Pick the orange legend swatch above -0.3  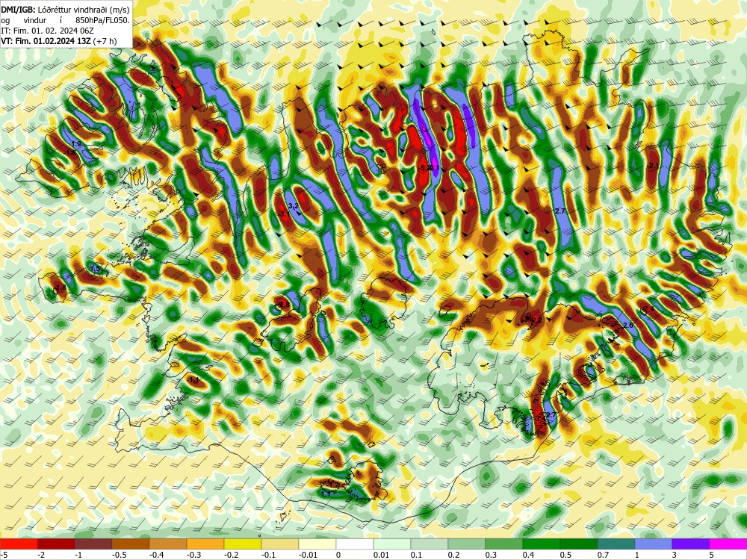click(205, 544)
